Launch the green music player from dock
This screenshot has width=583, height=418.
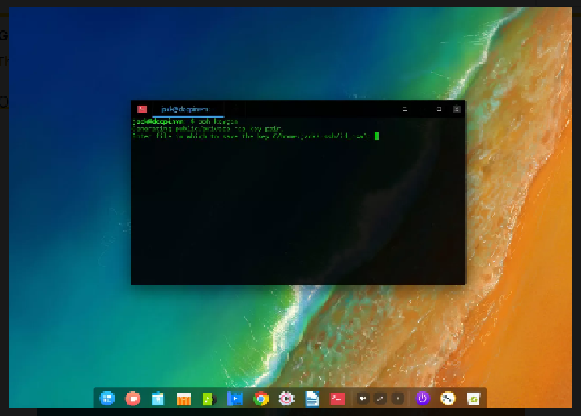pos(209,399)
